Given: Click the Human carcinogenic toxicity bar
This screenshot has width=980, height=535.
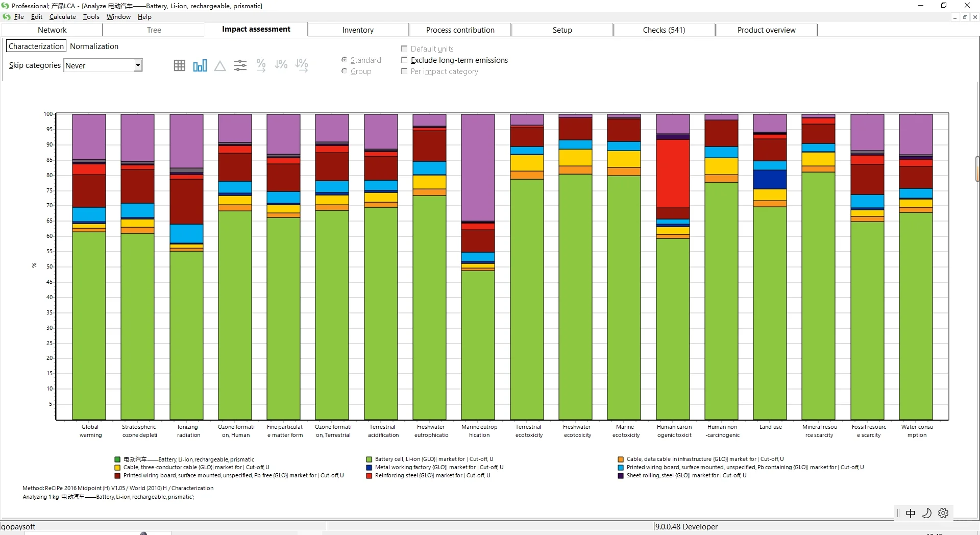Looking at the screenshot, I should tap(673, 266).
